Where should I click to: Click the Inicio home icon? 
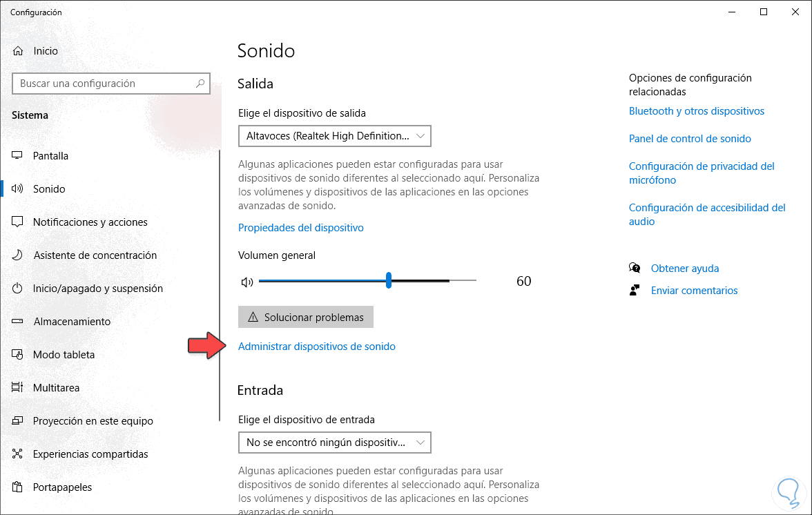18,51
